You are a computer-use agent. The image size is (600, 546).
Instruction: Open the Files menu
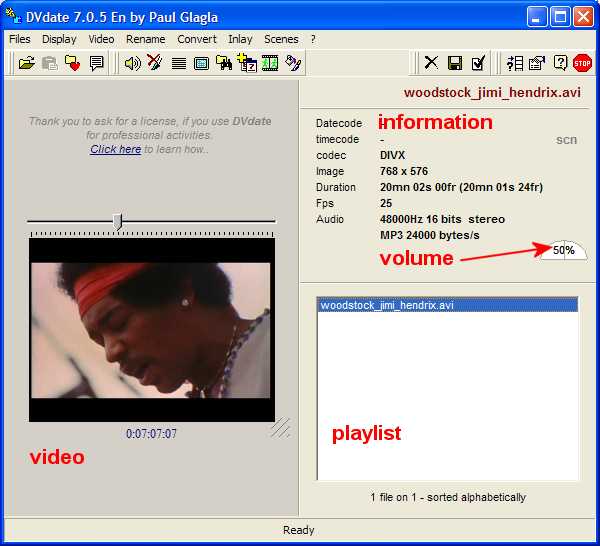click(20, 39)
